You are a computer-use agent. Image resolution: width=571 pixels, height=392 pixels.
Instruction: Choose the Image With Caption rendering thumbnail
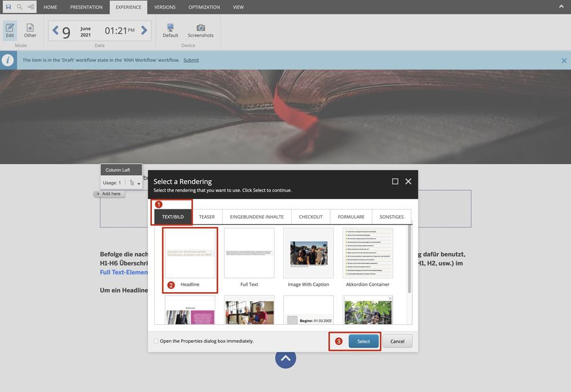(308, 253)
